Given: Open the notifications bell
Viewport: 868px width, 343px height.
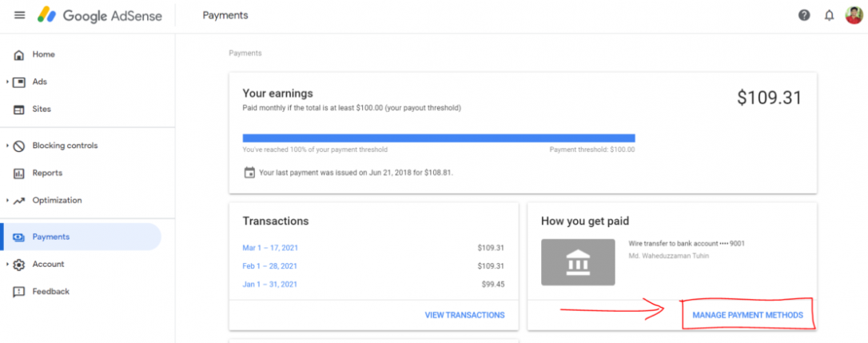Looking at the screenshot, I should (829, 15).
